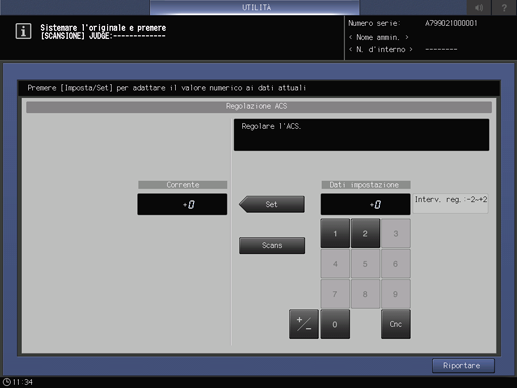Start scanning with the Scans button
This screenshot has height=388, width=517.
[272, 245]
